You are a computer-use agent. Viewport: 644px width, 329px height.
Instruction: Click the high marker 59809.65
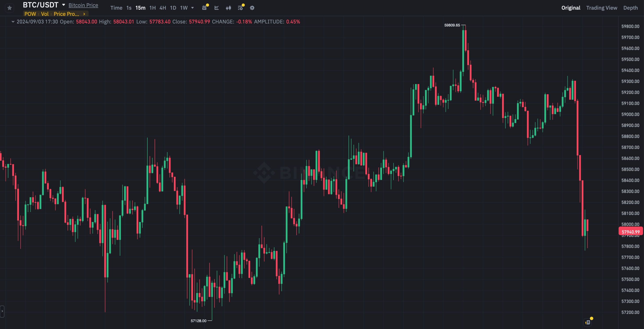[x=452, y=25]
